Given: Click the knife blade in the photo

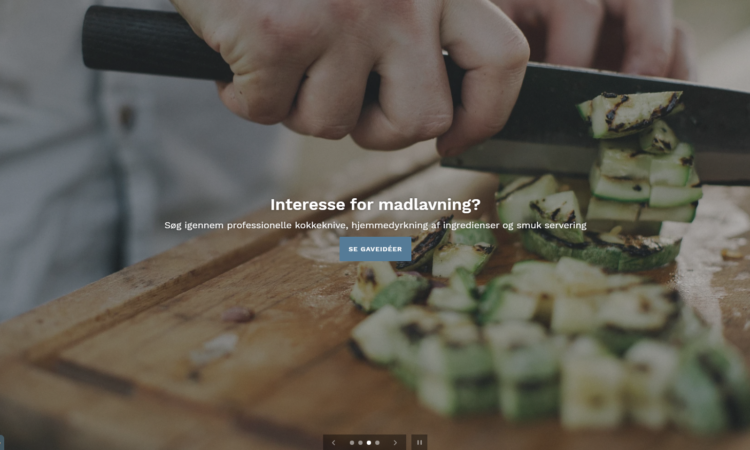Looking at the screenshot, I should (x=550, y=124).
